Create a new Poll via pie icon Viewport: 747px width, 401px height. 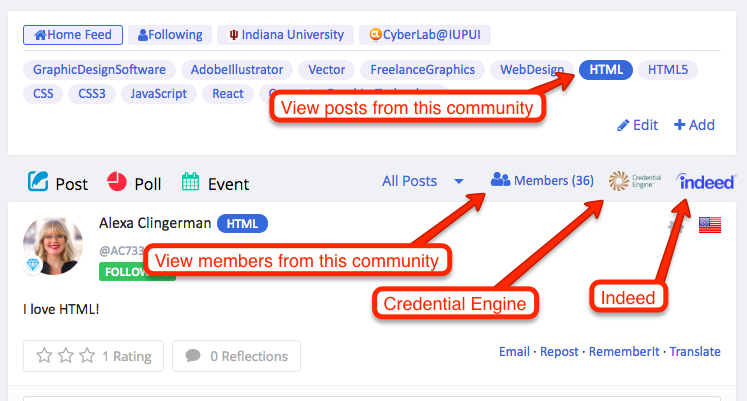117,181
